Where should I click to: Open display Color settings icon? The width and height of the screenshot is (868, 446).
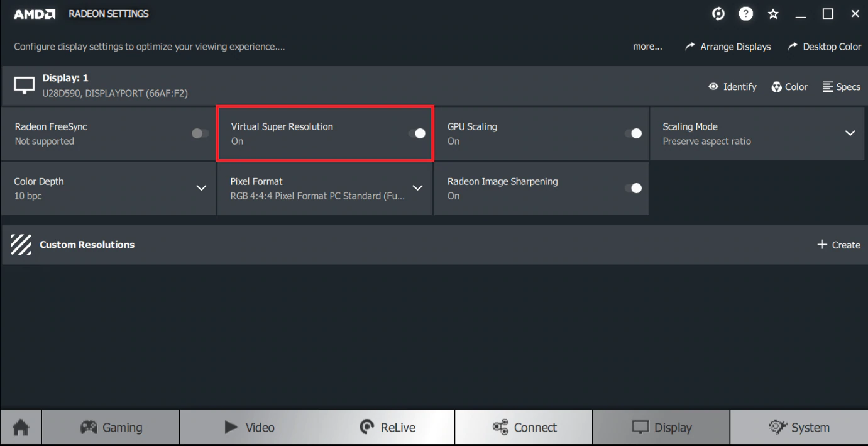tap(777, 87)
